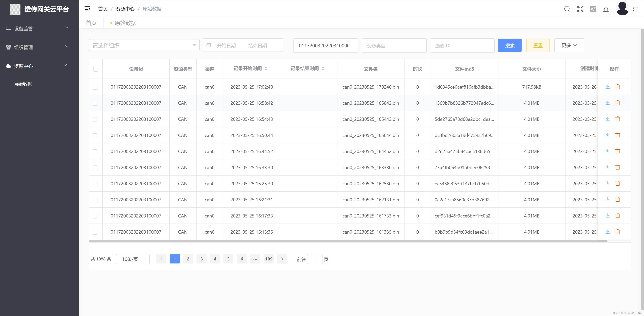Open the 请选择组织 dropdown
Viewport: 644px width, 316px height.
(144, 45)
